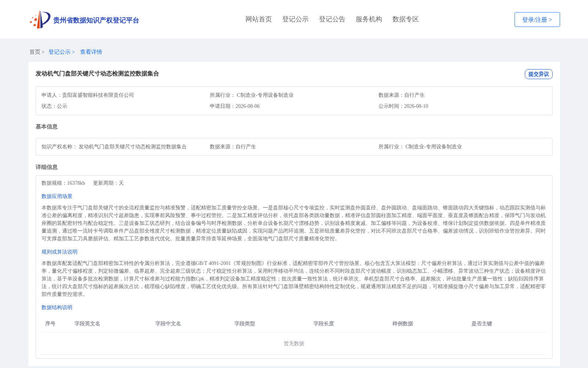Go to 登记公示 in the breadcrumb
588x368 pixels.
60,52
